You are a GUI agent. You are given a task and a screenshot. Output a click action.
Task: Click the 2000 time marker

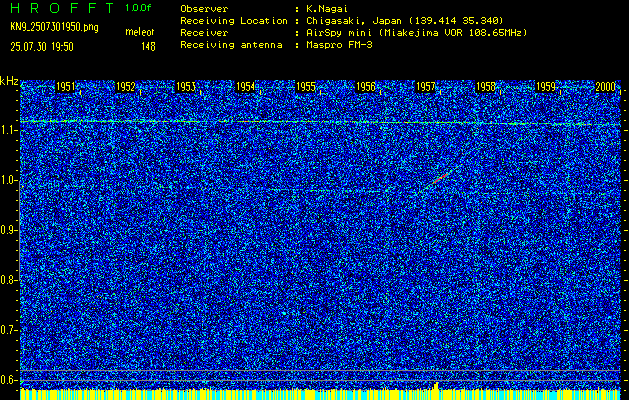point(605,87)
